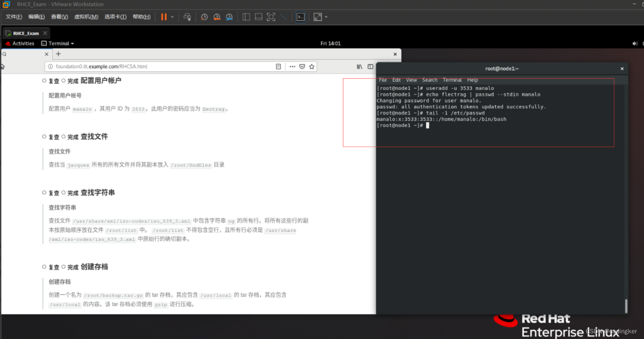Click the Unity mode toolbar icon

pyautogui.click(x=283, y=17)
